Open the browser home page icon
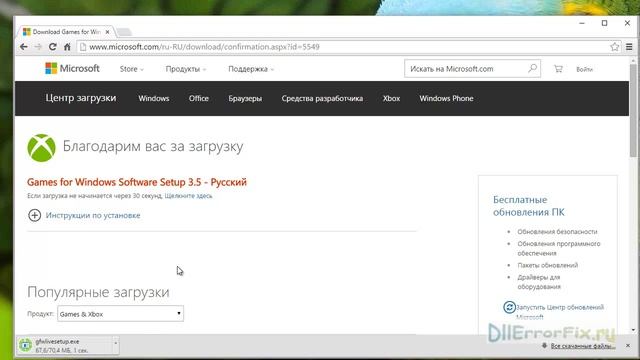 point(67,47)
